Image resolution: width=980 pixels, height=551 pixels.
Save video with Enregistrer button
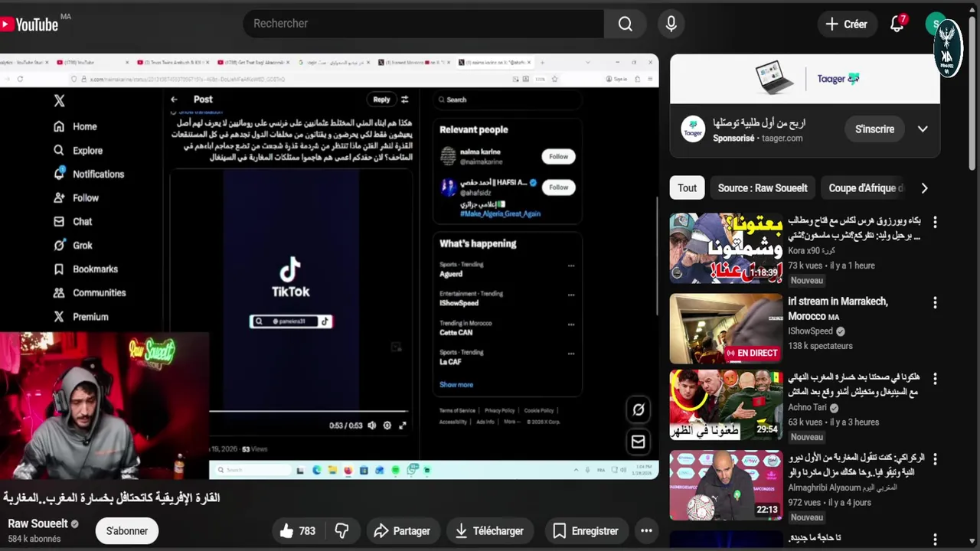pos(586,530)
